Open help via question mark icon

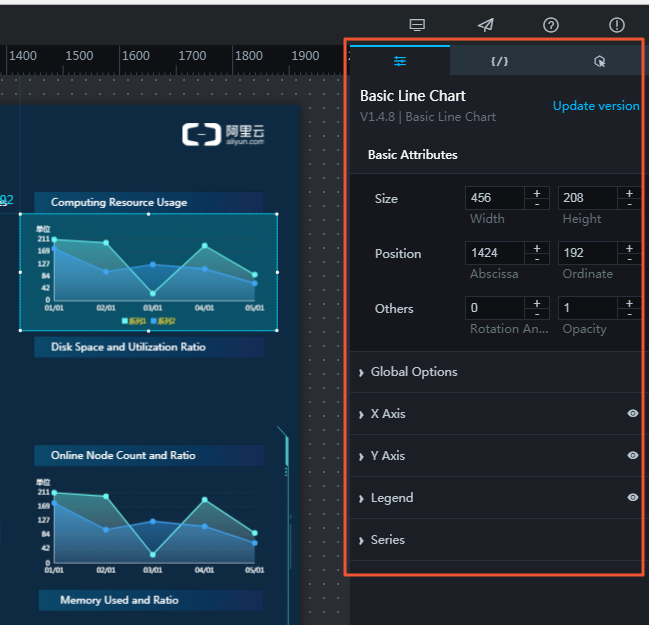(551, 25)
